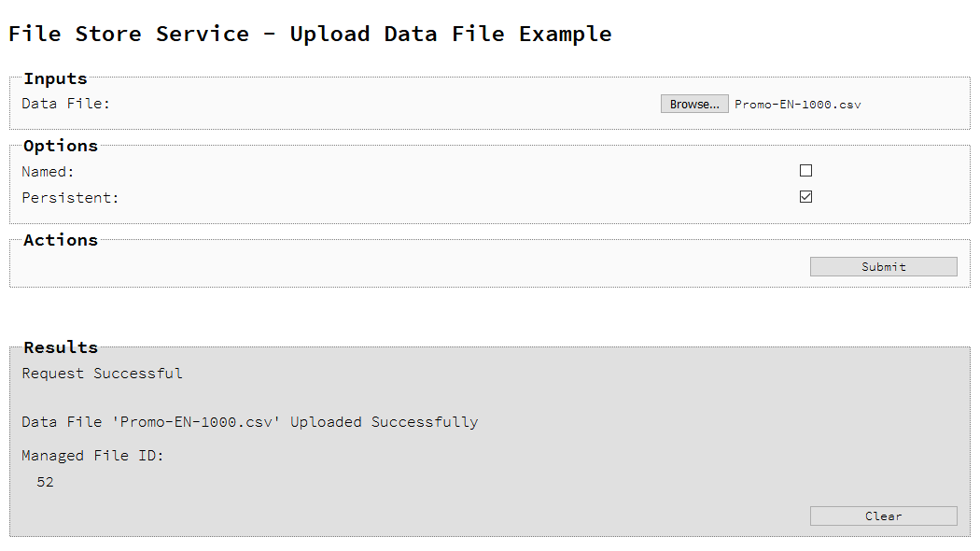Select the filename Promo-EN-1000.csv text
The width and height of the screenshot is (980, 551).
[797, 104]
